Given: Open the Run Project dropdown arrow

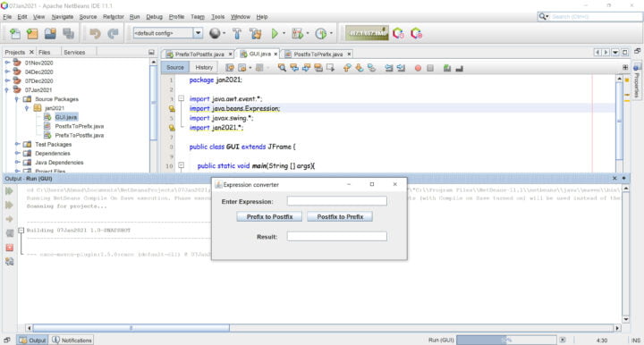Looking at the screenshot, I should click(x=284, y=34).
